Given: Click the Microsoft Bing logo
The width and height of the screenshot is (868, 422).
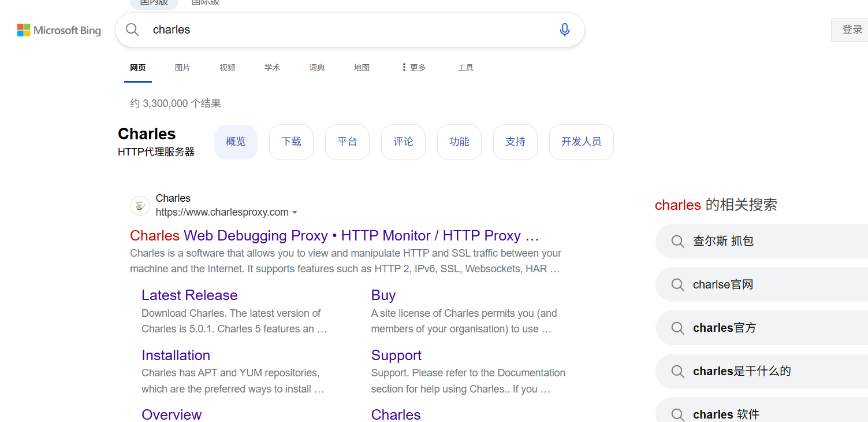Looking at the screenshot, I should tap(59, 30).
